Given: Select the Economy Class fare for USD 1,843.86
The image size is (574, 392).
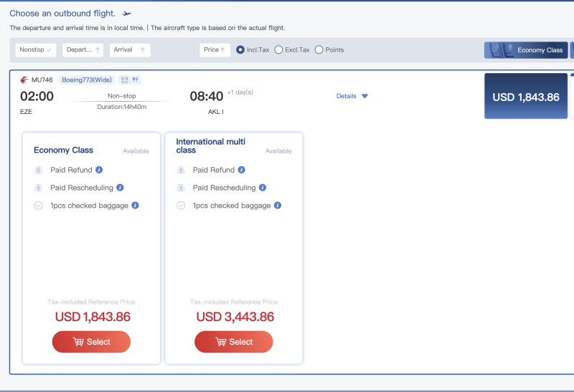Looking at the screenshot, I should 91,342.
